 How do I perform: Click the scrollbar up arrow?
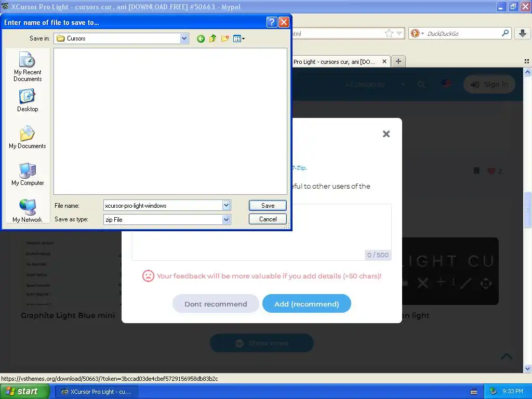click(527, 72)
